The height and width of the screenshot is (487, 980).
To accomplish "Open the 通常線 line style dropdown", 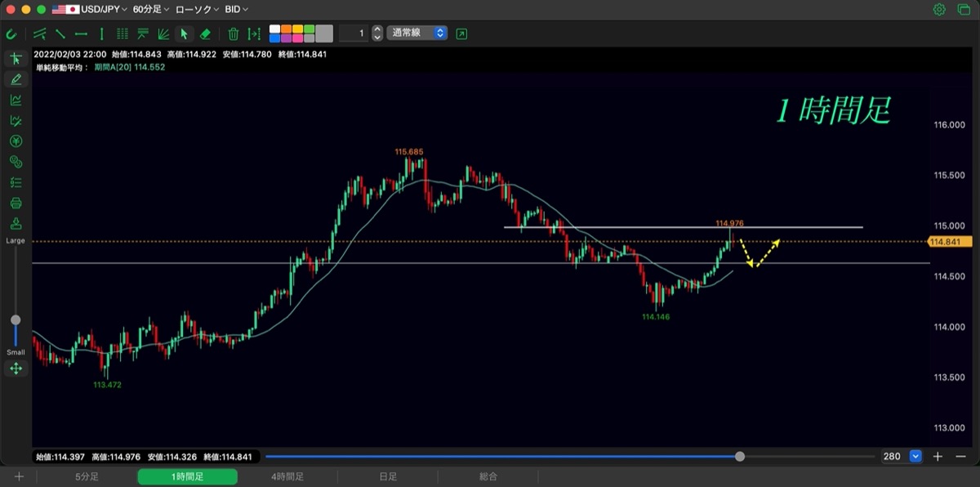I will [x=417, y=34].
